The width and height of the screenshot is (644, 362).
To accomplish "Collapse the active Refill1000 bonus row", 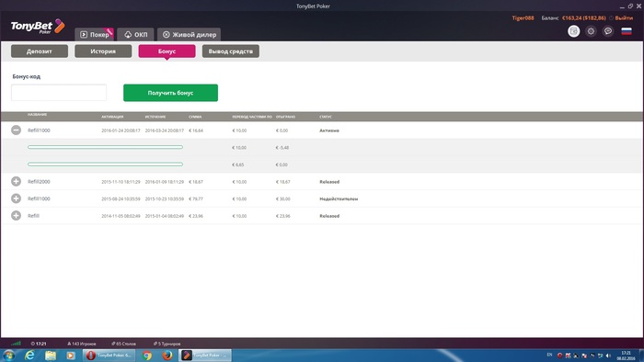I will tap(16, 130).
